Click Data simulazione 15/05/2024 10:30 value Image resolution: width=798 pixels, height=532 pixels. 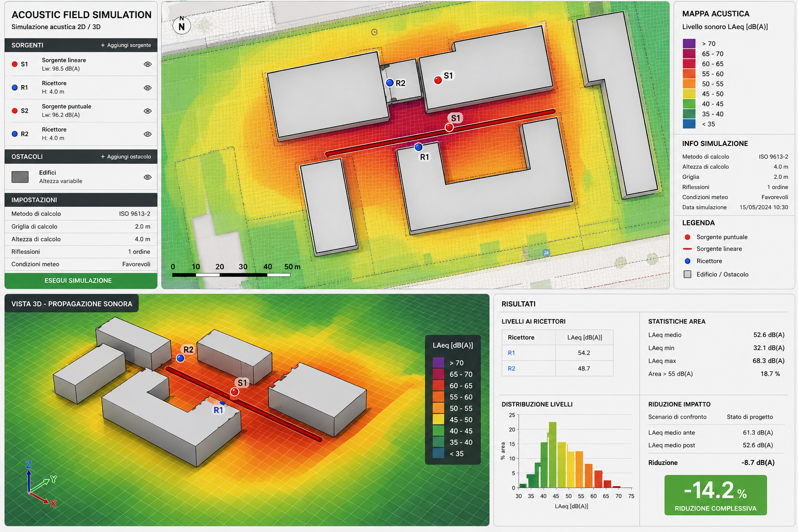pyautogui.click(x=764, y=207)
